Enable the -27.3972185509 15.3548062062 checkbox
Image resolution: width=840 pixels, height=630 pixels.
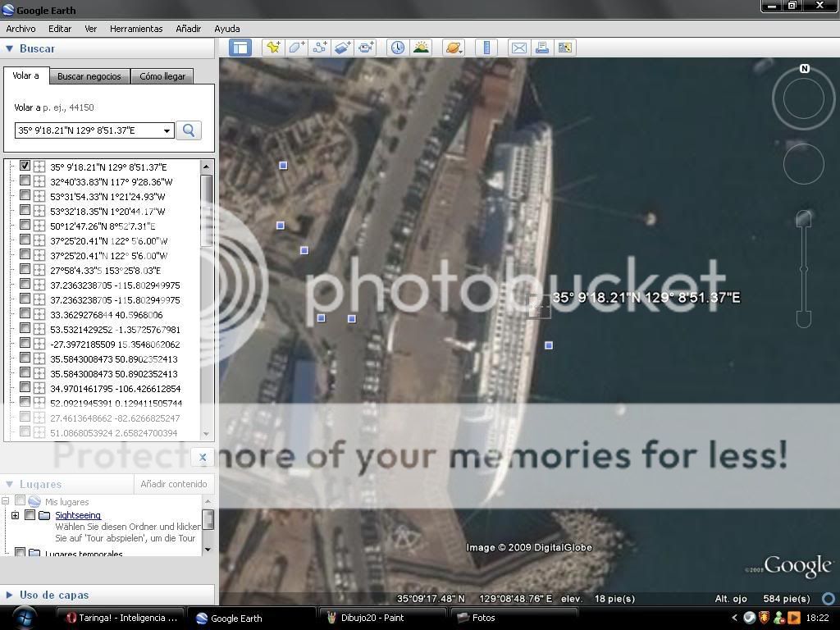(25, 344)
